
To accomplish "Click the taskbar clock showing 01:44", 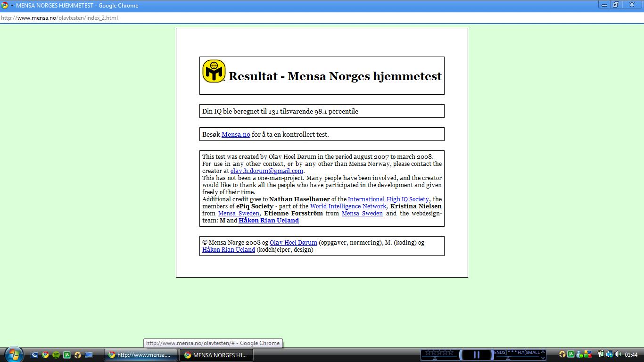I will [x=631, y=355].
